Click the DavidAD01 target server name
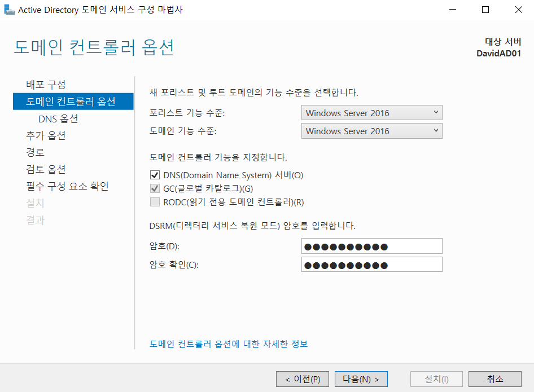Image resolution: width=534 pixels, height=392 pixels. point(498,54)
